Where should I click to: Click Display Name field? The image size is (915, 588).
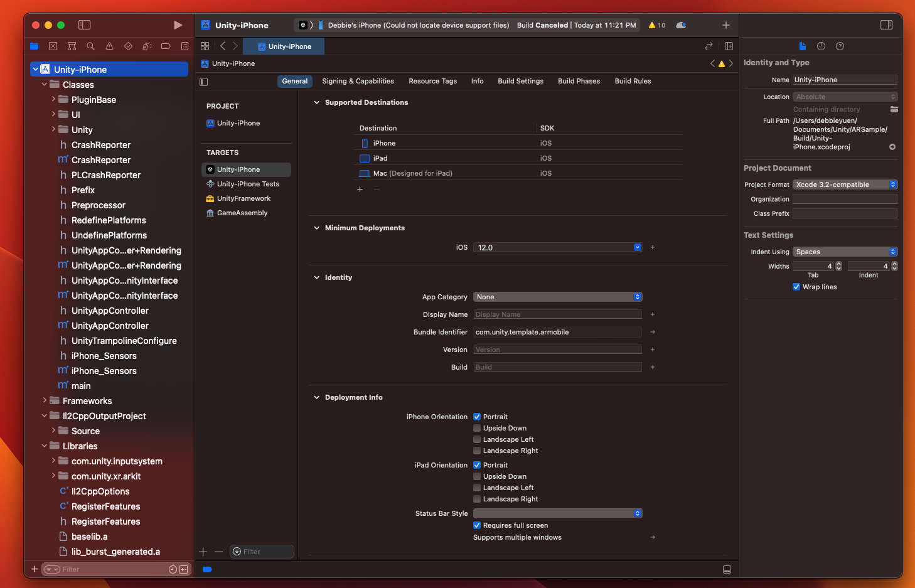pos(558,314)
